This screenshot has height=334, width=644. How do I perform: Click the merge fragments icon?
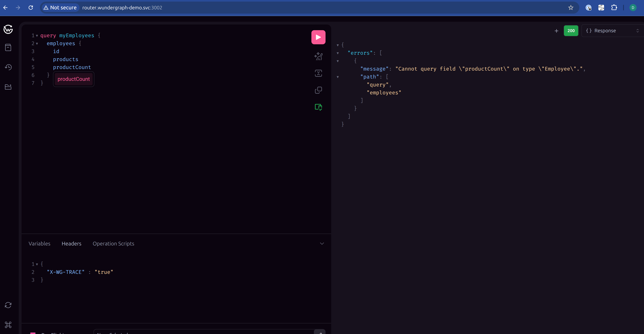pos(318,73)
